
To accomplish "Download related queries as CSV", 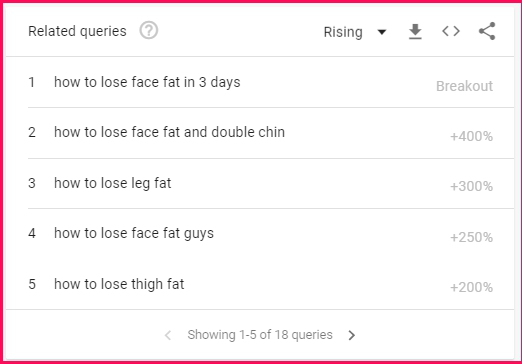I will [415, 32].
